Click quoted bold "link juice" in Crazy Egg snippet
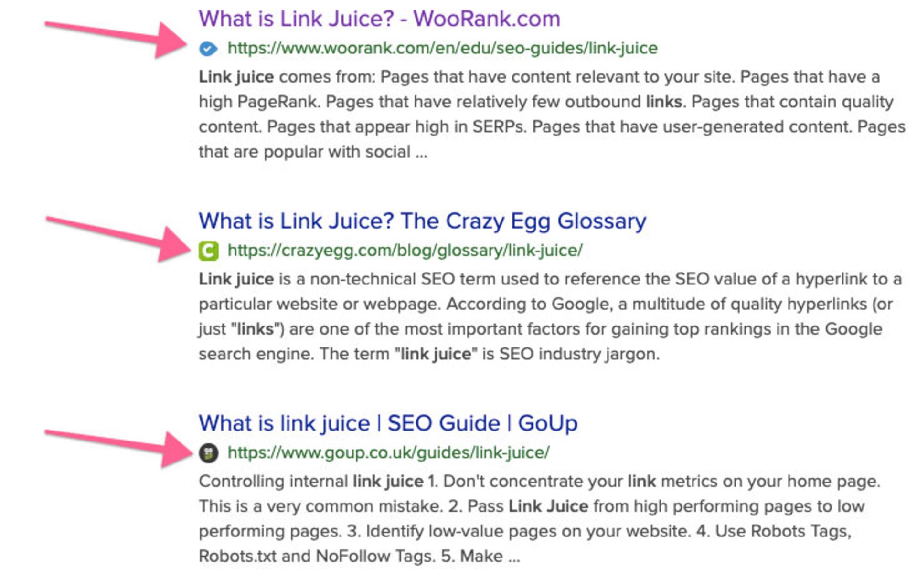 point(436,354)
